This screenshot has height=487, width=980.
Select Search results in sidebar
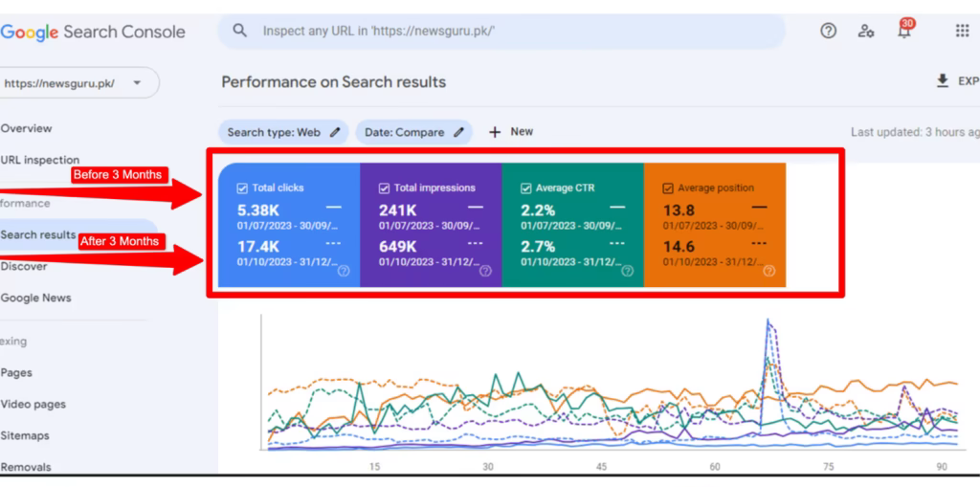point(38,235)
